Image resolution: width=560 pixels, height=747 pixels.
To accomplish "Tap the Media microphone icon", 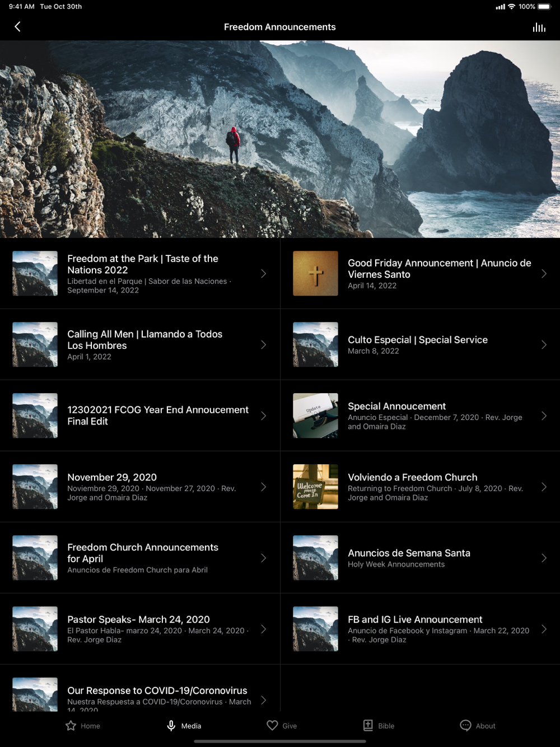I will click(171, 726).
